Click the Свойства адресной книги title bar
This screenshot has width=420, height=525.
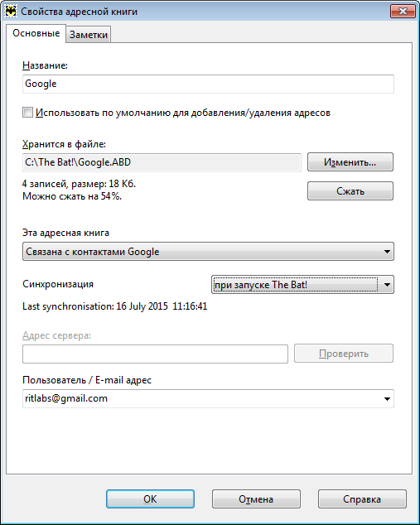pyautogui.click(x=201, y=12)
